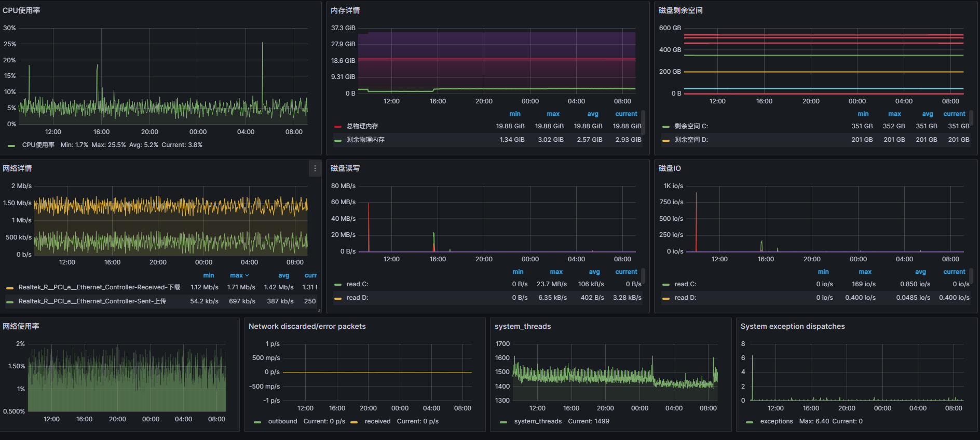The height and width of the screenshot is (440, 980).
Task: Open the 磁盘读写 panel title menu
Action: point(345,168)
